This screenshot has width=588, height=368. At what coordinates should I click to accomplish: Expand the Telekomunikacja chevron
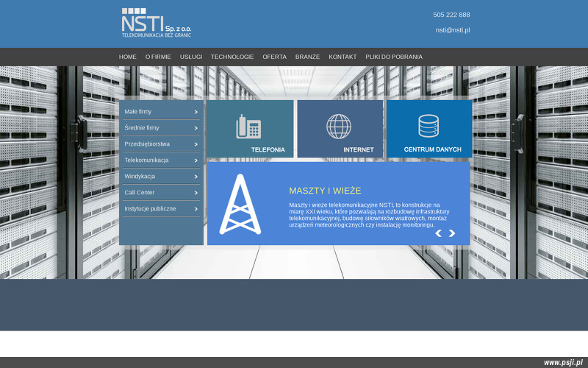pos(196,160)
